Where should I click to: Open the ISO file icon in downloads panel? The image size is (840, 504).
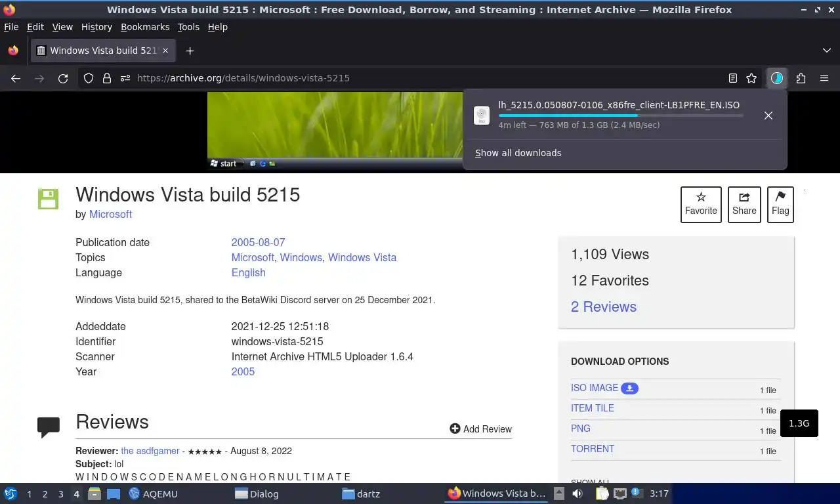[482, 115]
